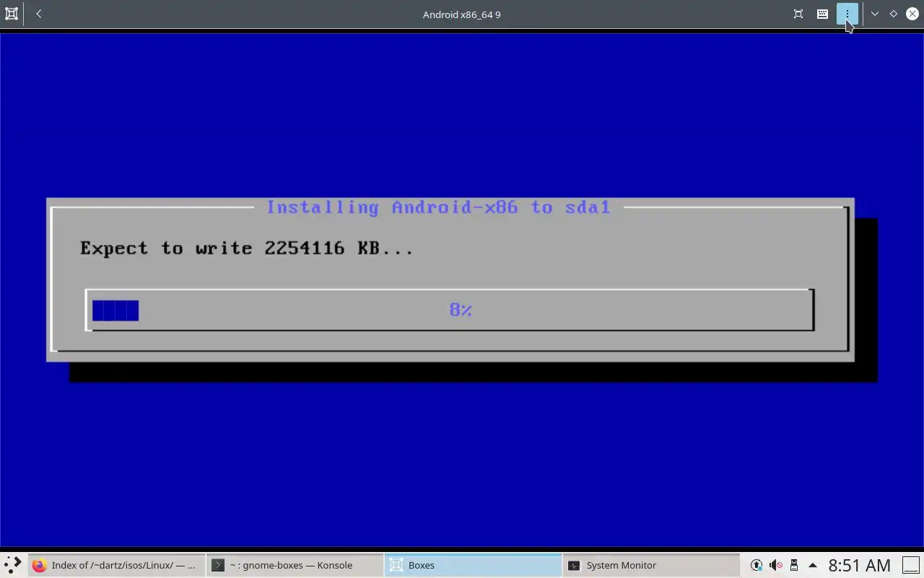Click the Boxes app icon in title bar
The width and height of the screenshot is (924, 578).
coord(12,14)
